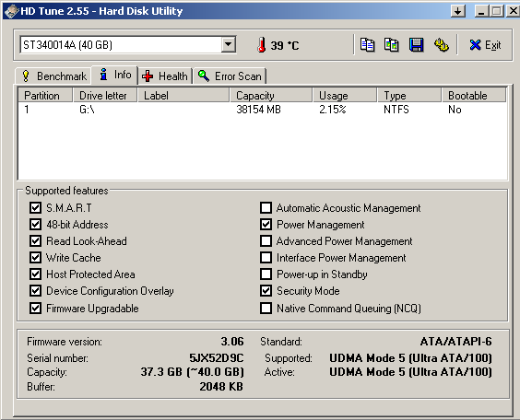520x420 pixels.
Task: Toggle the Power Management checkbox
Action: coord(266,224)
